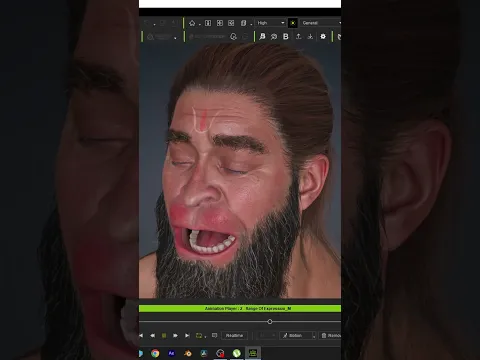The image size is (480, 360).
Task: Select the two-pane split viewport layout
Action: pos(208,23)
